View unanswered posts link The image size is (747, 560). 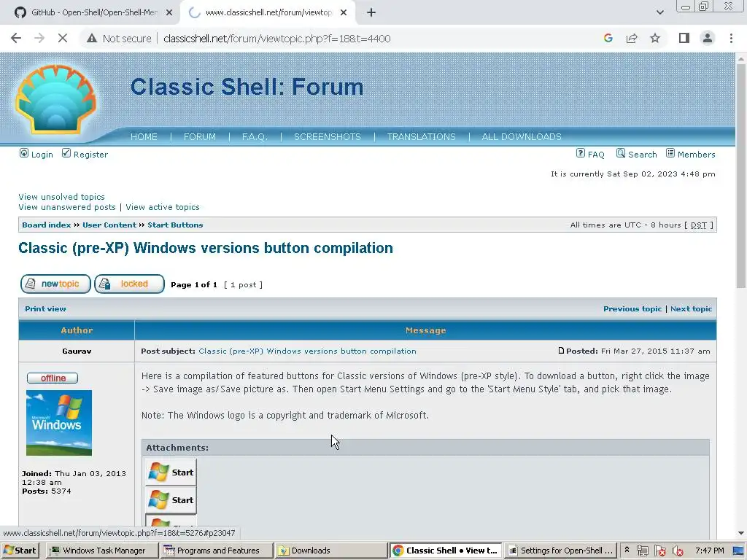coord(67,207)
